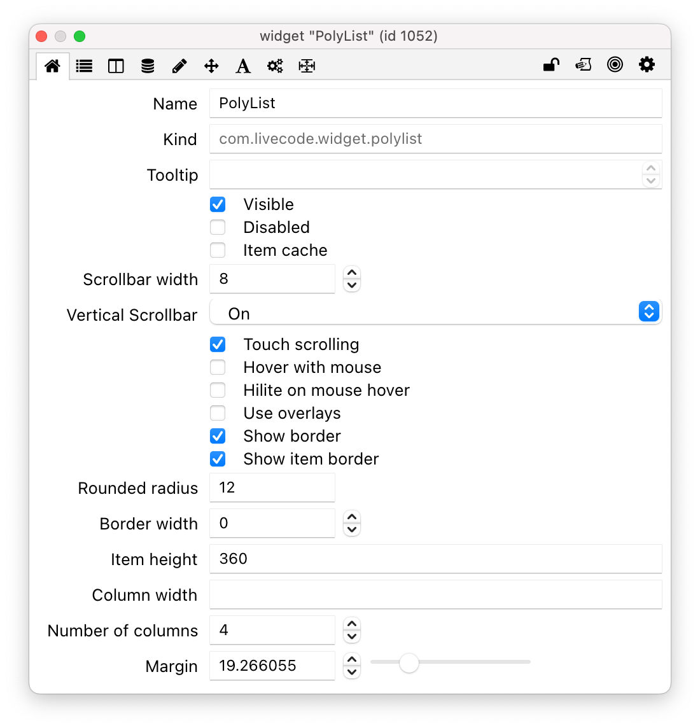Click into the Item height field
The width and height of the screenshot is (700, 728).
435,559
